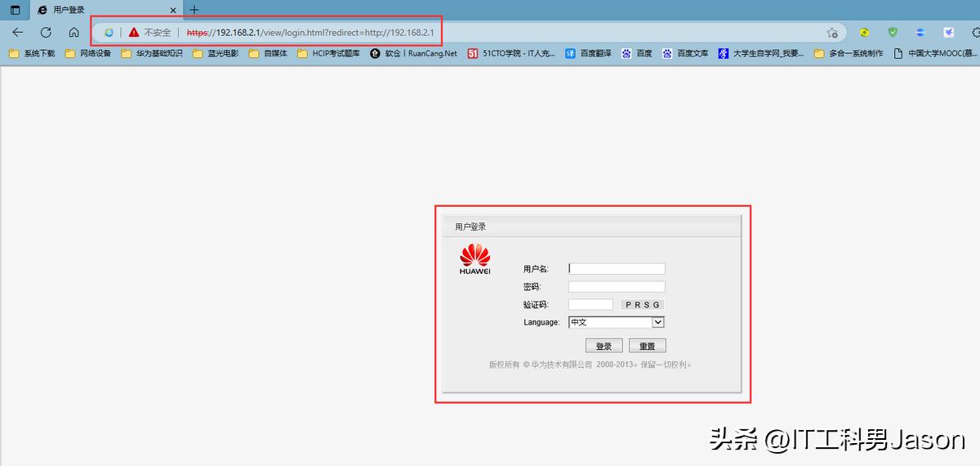Open the 51CTO学院 bookmark
Screen dimensions: 980x466
pos(511,53)
